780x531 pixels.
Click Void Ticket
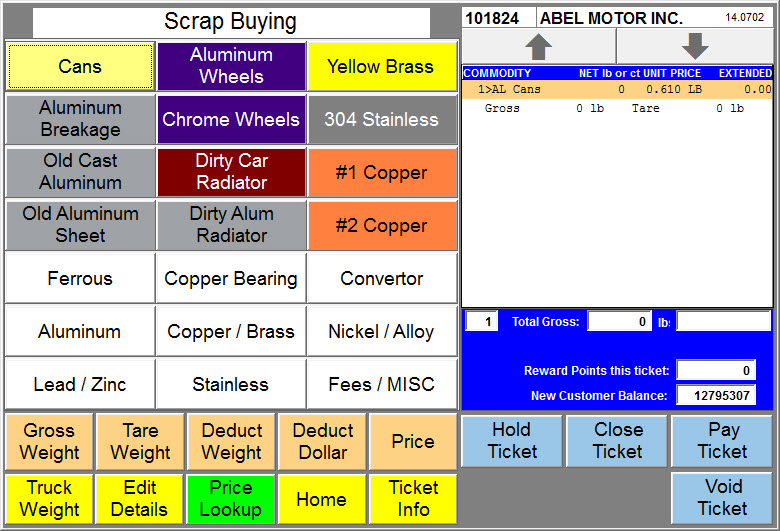[x=722, y=498]
